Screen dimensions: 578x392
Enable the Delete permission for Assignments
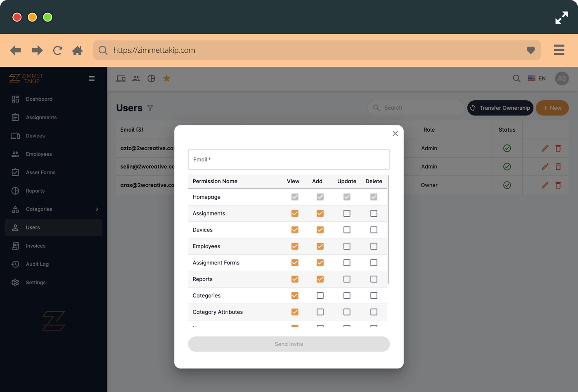(x=374, y=213)
